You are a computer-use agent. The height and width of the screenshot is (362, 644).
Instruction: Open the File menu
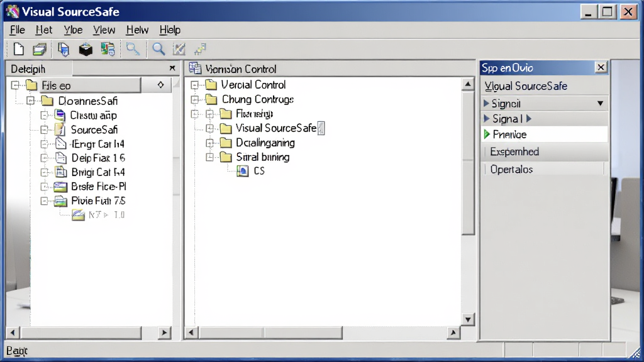coord(17,30)
